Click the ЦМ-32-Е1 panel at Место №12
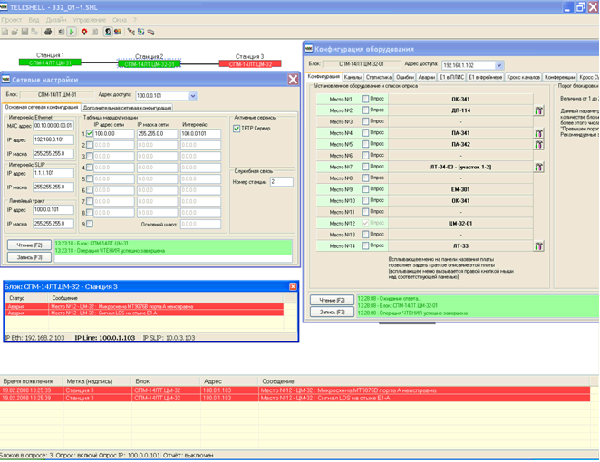Image resolution: width=600 pixels, height=462 pixels. (x=461, y=223)
